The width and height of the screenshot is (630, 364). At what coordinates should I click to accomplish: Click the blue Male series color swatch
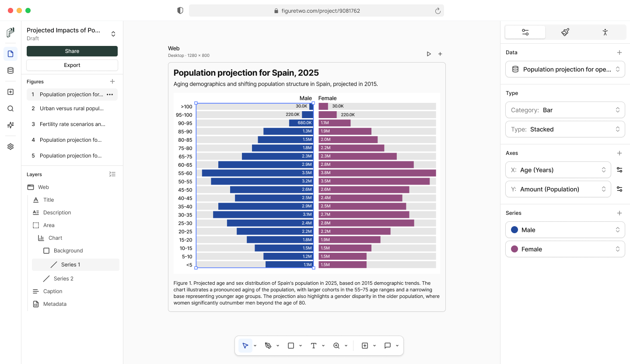pos(514,230)
